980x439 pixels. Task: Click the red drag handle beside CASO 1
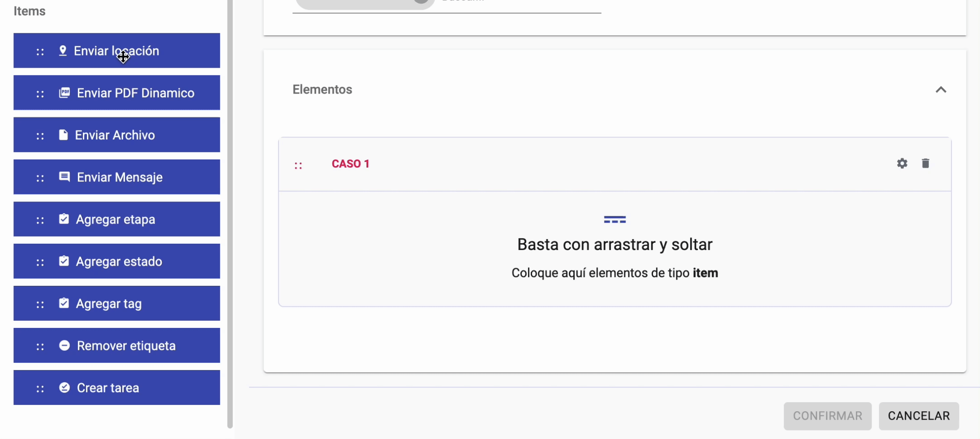point(298,165)
